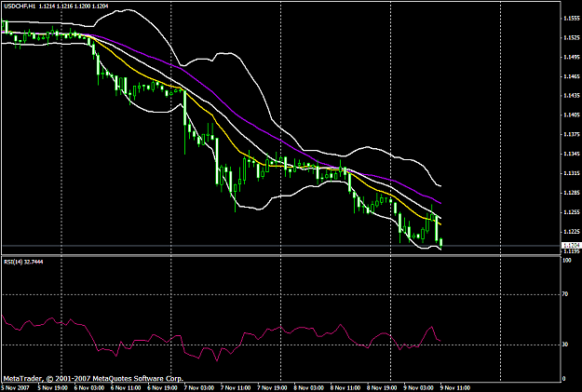Screen dimensions: 582x392
Task: Click the 7 Nov 03:00 time label
Action: click(x=199, y=388)
